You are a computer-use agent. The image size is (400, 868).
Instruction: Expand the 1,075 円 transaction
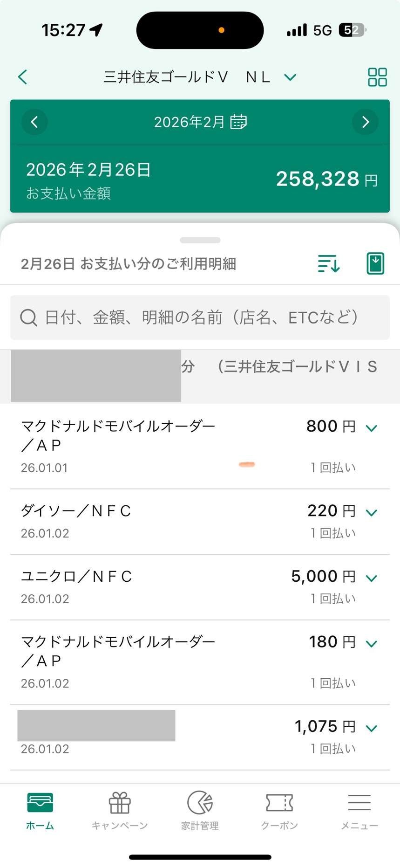click(371, 728)
